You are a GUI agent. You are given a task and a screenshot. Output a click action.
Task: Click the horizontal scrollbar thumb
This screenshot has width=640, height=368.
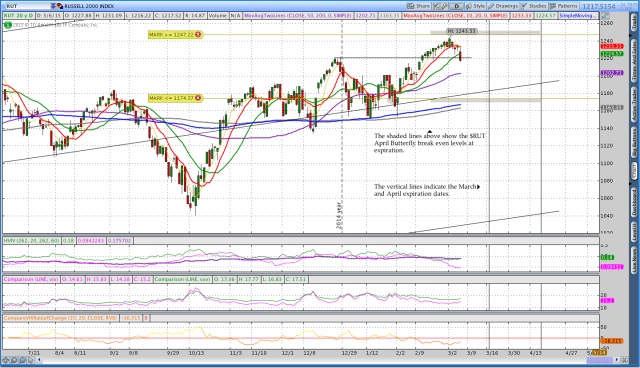click(x=600, y=360)
